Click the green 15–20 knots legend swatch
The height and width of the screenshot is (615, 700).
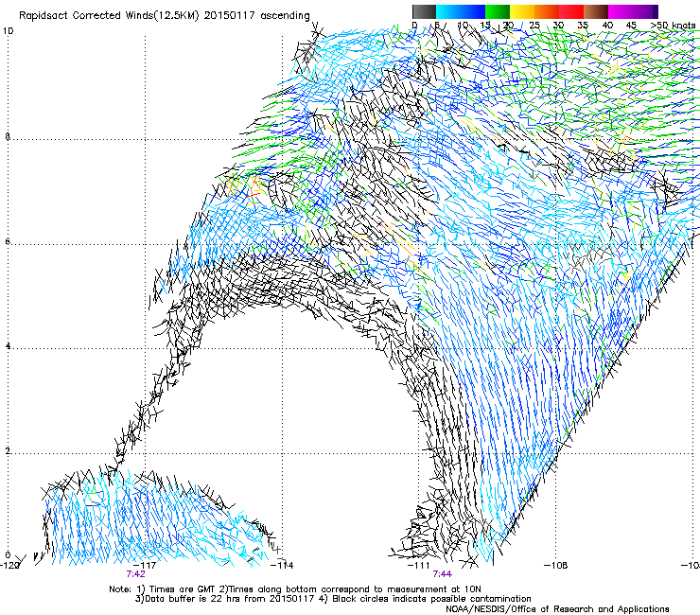click(x=498, y=11)
